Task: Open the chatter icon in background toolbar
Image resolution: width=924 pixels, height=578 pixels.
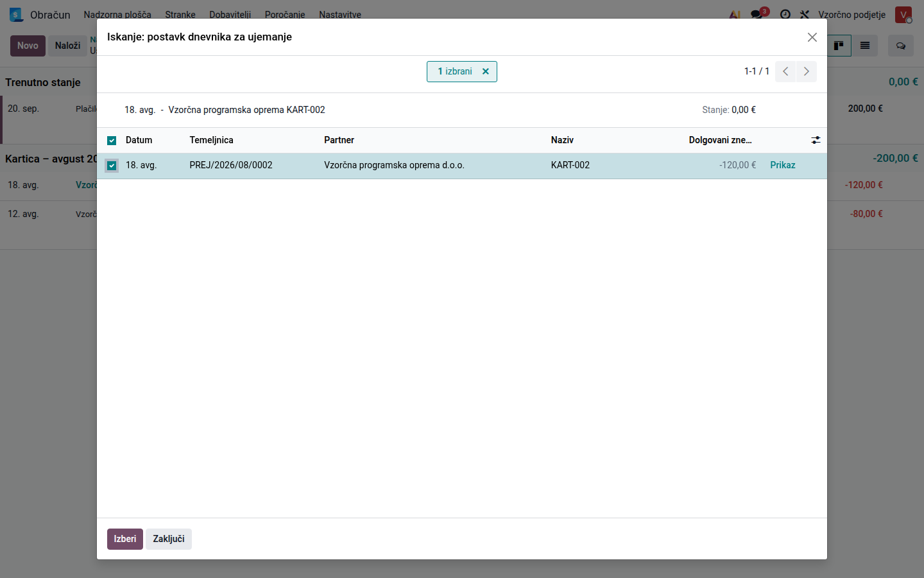Action: [901, 46]
